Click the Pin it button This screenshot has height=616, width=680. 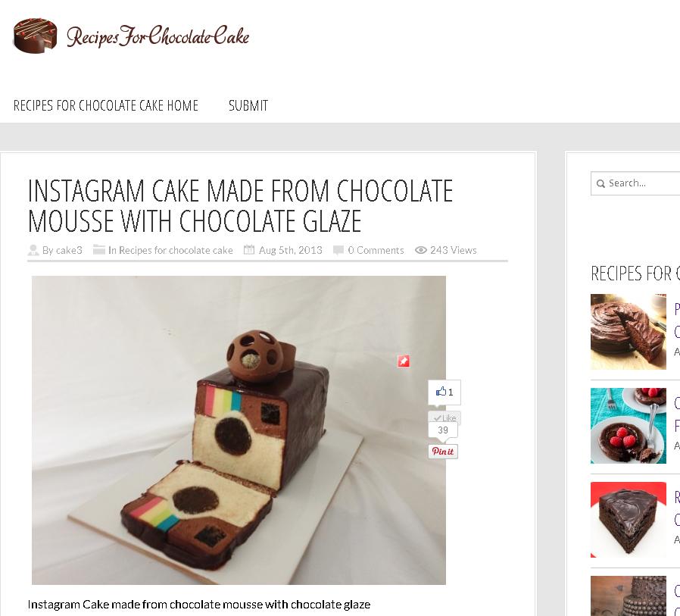click(x=443, y=451)
